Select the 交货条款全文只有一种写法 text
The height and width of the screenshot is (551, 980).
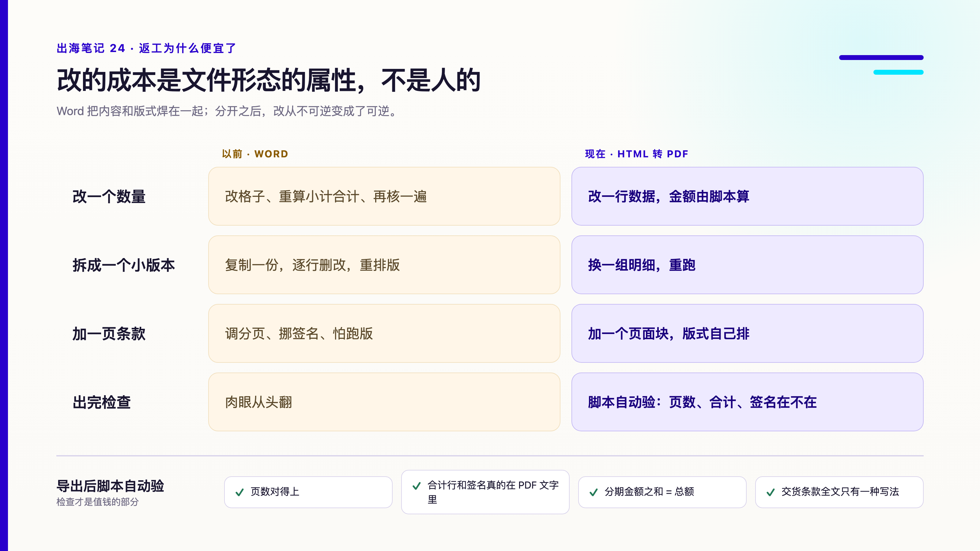click(840, 492)
